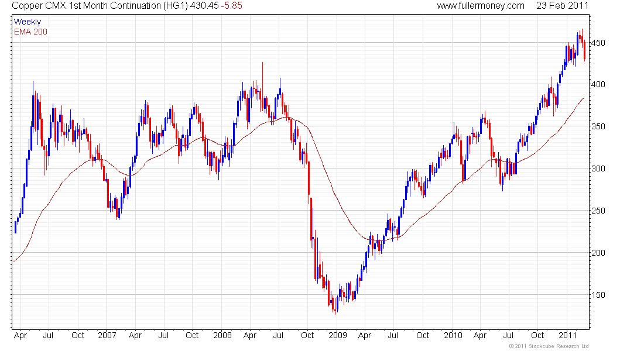
Task: Click the chart title 'Copper CMX 1st Month Continuation (HG1)'
Action: 100,6
